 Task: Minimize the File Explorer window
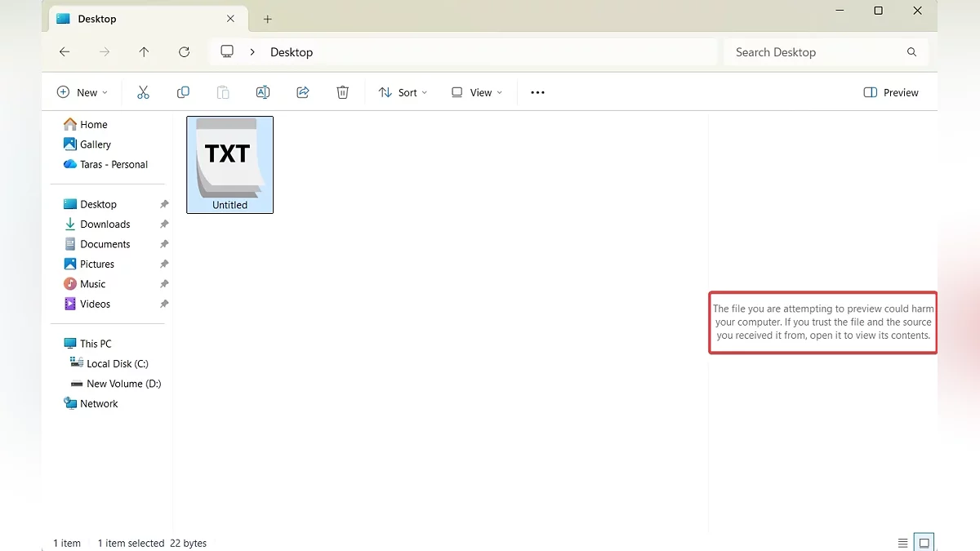pyautogui.click(x=840, y=11)
